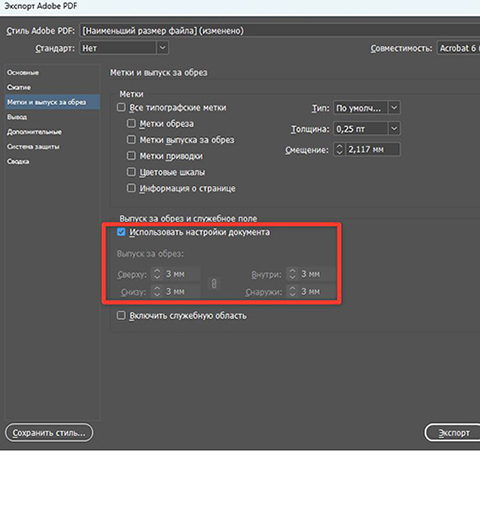The width and height of the screenshot is (480, 530).
Task: Enable all printer's marks checkbox
Action: 121,107
